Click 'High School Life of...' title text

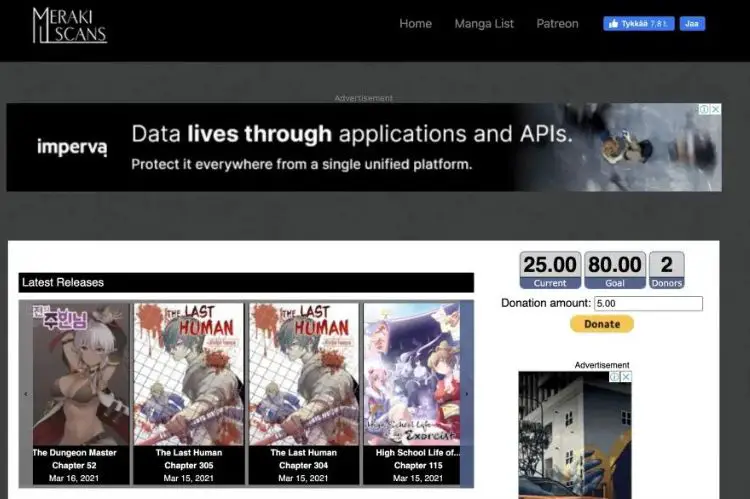[x=418, y=452]
